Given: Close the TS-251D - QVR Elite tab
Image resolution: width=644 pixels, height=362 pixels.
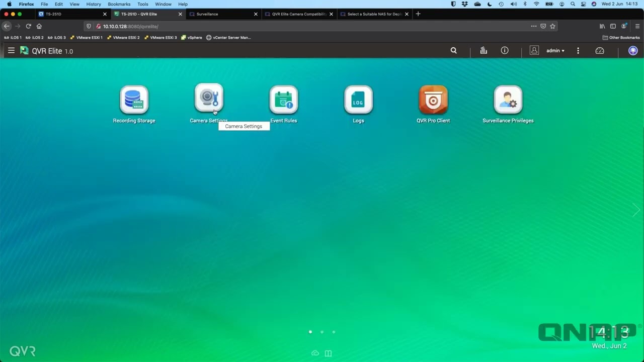Looking at the screenshot, I should pyautogui.click(x=181, y=14).
